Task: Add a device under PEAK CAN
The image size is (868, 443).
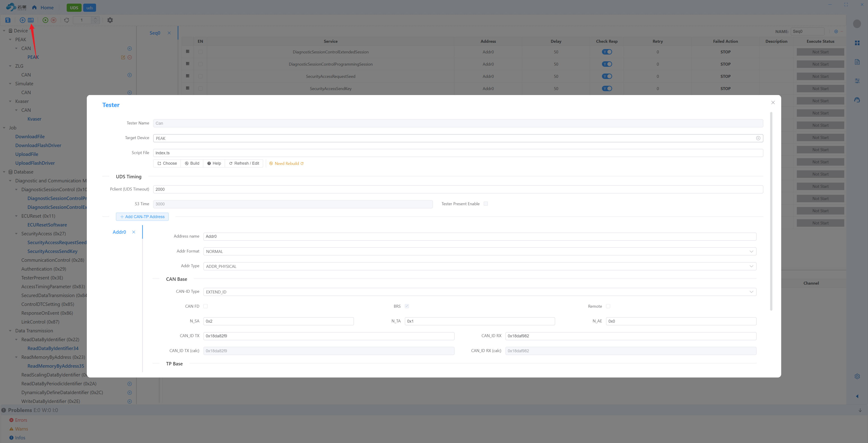Action: coord(130,49)
